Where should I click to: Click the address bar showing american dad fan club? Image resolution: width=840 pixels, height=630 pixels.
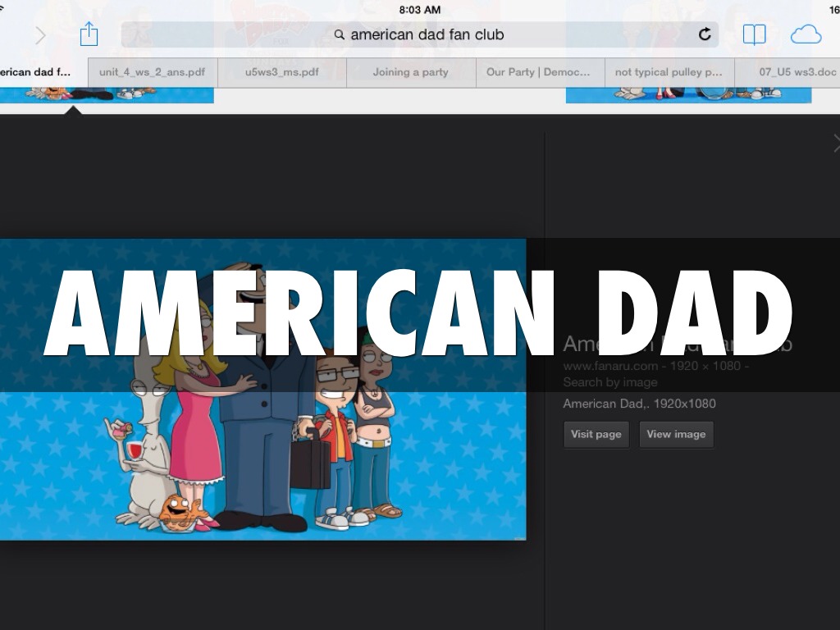tap(418, 34)
